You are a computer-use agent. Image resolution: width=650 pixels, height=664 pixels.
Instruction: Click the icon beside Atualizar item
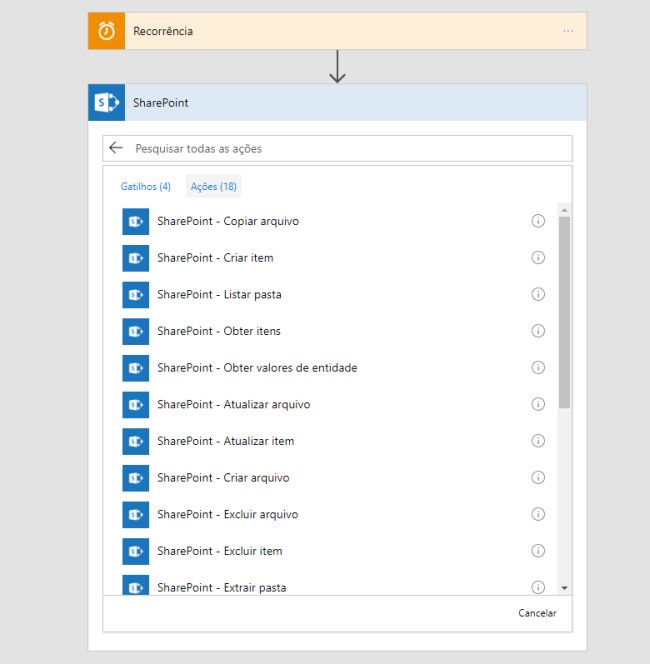point(136,441)
